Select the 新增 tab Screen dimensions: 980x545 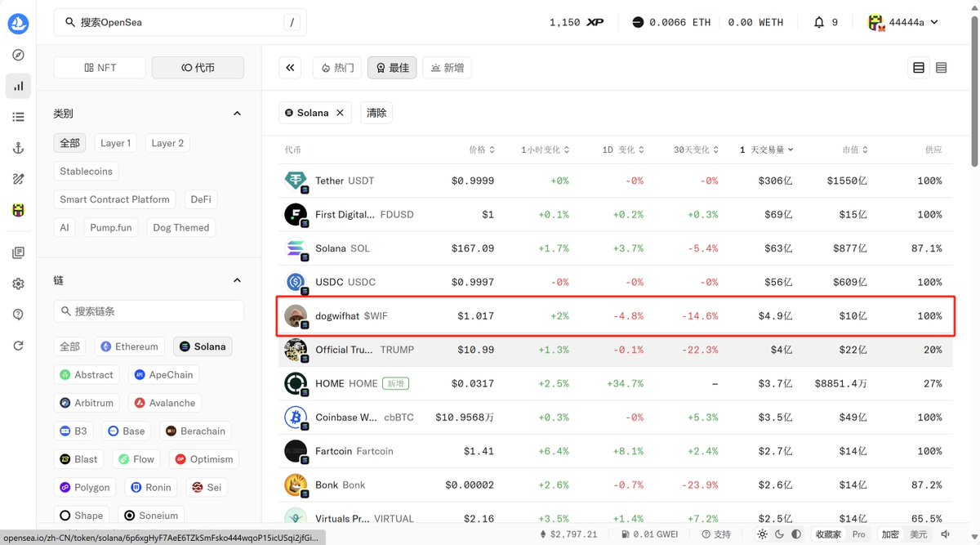(x=447, y=68)
